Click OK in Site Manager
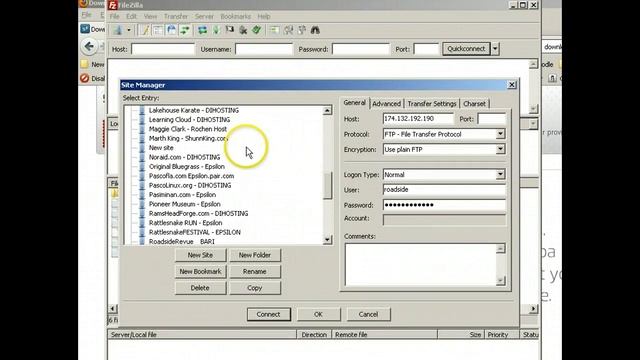Viewport: 640px width, 360px height. pyautogui.click(x=318, y=314)
